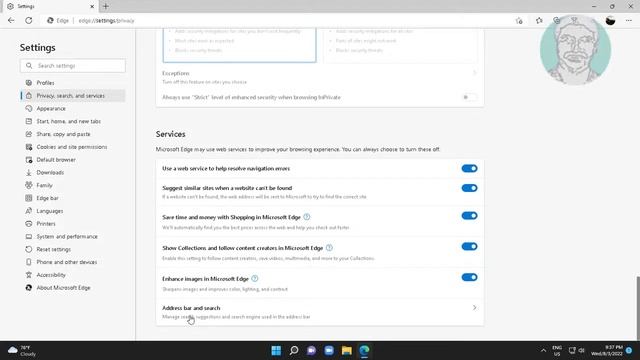Expand Exceptions chevron arrow
This screenshot has width=640, height=360.
tap(474, 73)
